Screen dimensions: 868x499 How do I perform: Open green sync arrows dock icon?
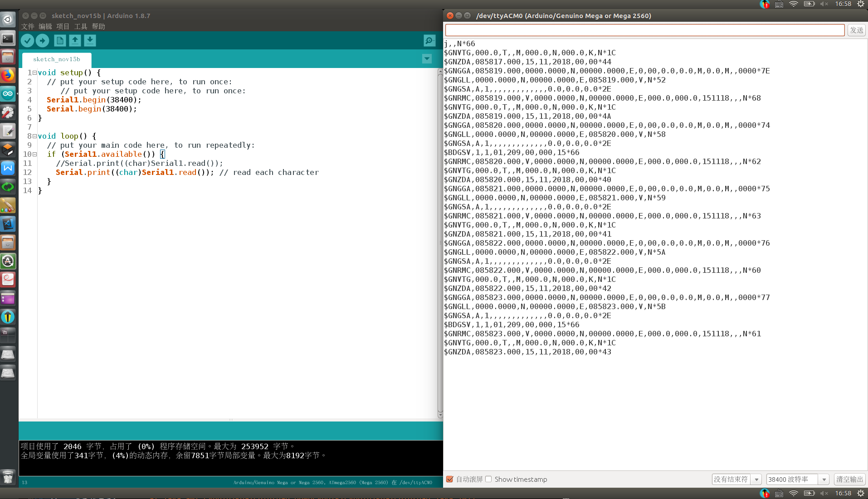8,187
